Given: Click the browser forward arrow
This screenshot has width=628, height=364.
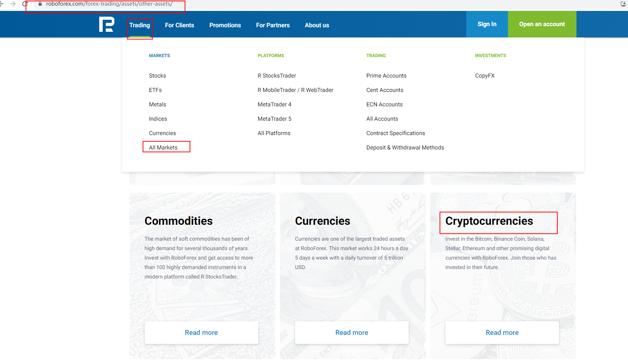Looking at the screenshot, I should tap(13, 4).
